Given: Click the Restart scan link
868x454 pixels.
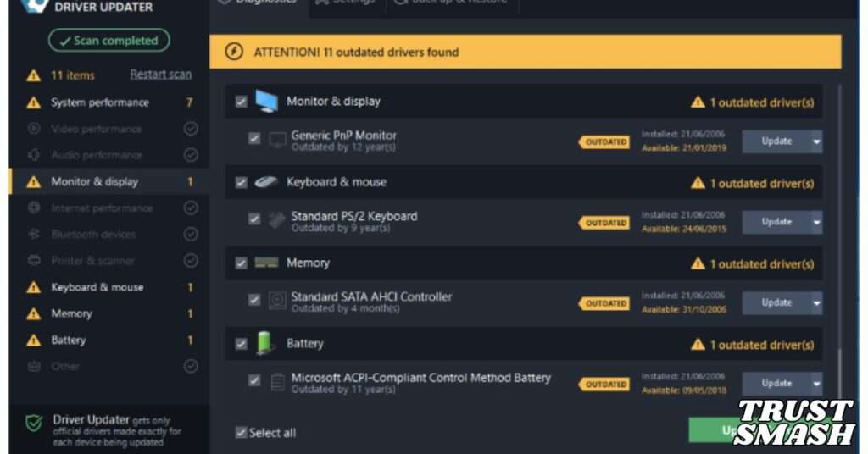Looking at the screenshot, I should click(x=160, y=75).
